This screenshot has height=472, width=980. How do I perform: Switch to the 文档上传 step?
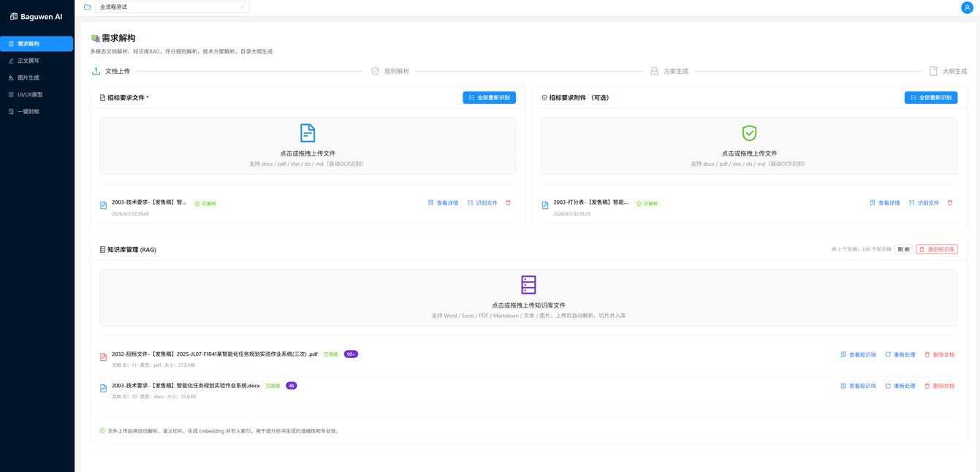click(x=111, y=72)
